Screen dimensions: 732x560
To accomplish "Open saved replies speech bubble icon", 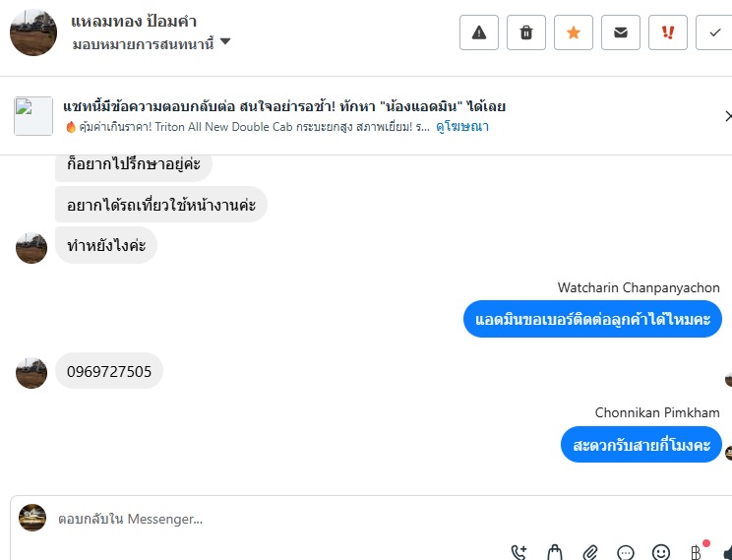I will 626,552.
